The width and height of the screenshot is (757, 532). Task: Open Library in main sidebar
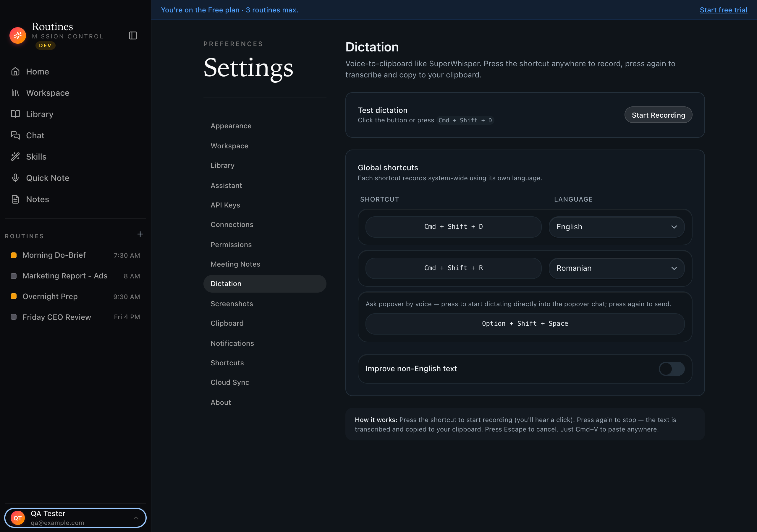pos(75,114)
